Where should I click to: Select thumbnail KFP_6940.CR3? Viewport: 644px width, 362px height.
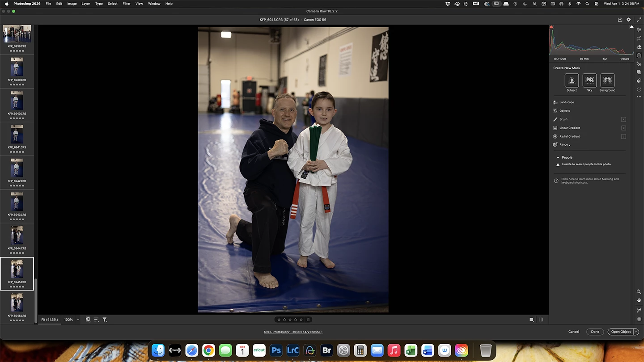(17, 105)
